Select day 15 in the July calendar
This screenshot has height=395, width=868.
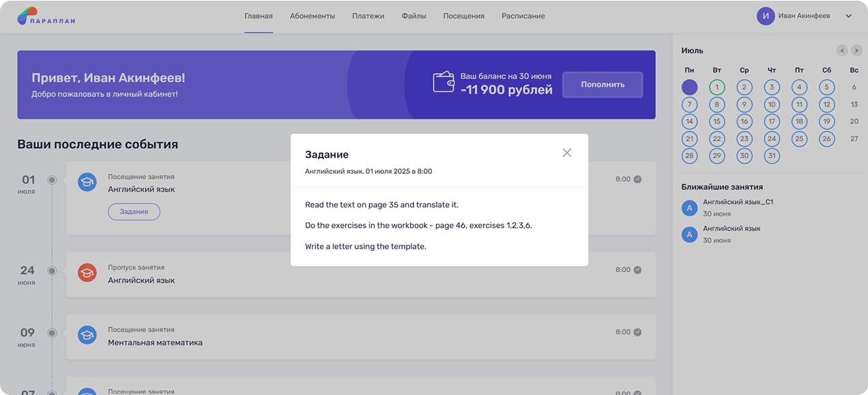click(717, 121)
